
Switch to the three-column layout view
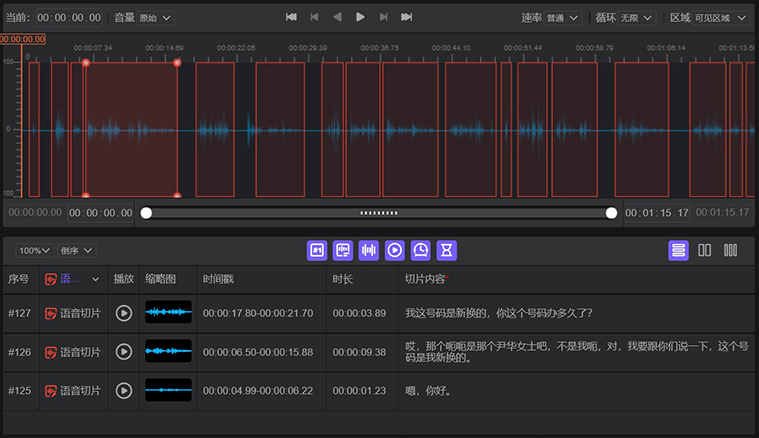coord(731,250)
